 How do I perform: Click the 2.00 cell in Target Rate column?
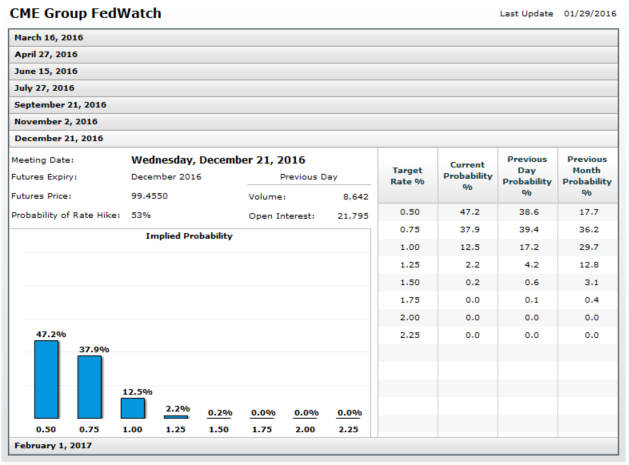click(410, 318)
